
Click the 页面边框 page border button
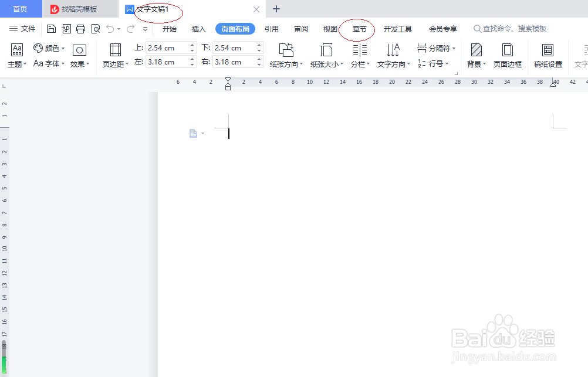[508, 55]
